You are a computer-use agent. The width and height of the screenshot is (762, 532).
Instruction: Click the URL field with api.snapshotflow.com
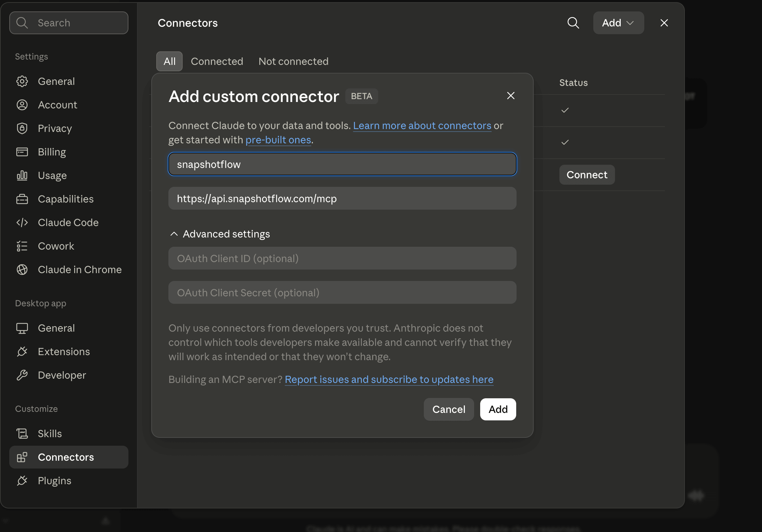coord(342,198)
